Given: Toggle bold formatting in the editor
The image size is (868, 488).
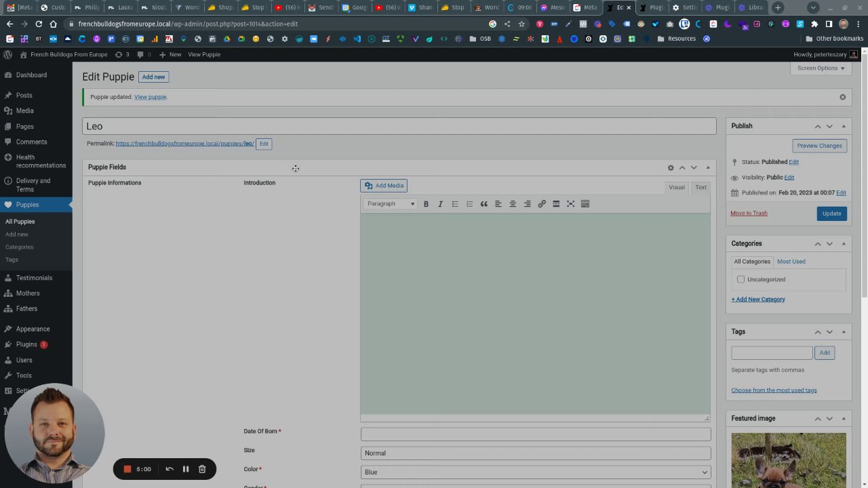Looking at the screenshot, I should [426, 204].
